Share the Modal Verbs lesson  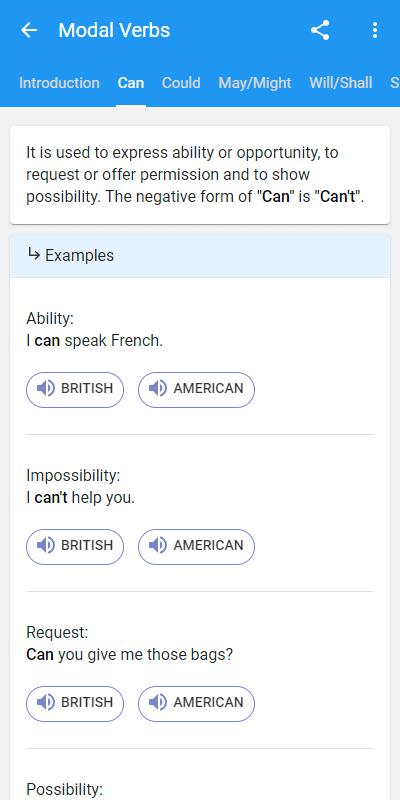click(x=320, y=31)
